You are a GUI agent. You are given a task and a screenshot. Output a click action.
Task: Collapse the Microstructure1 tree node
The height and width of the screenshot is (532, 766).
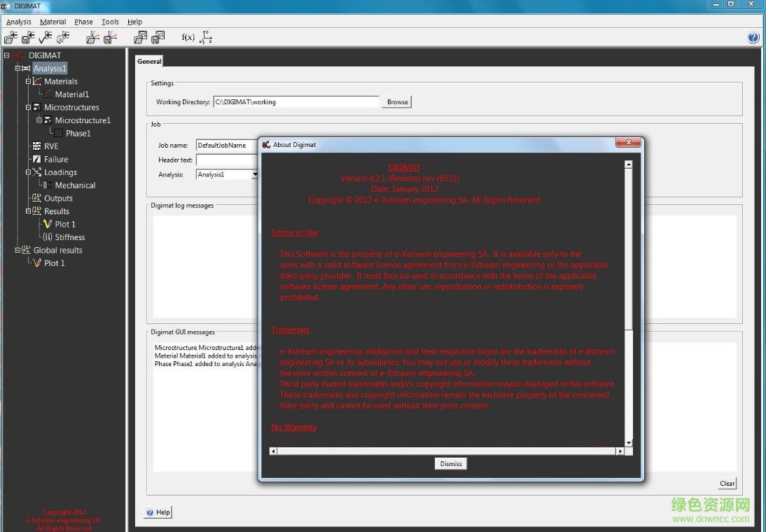point(39,120)
